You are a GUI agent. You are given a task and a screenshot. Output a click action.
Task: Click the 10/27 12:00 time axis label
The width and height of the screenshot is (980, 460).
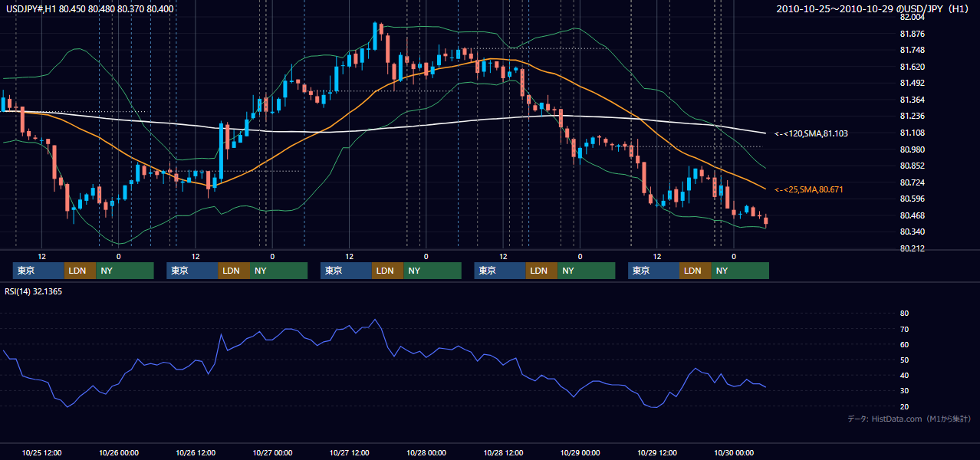pos(349,452)
